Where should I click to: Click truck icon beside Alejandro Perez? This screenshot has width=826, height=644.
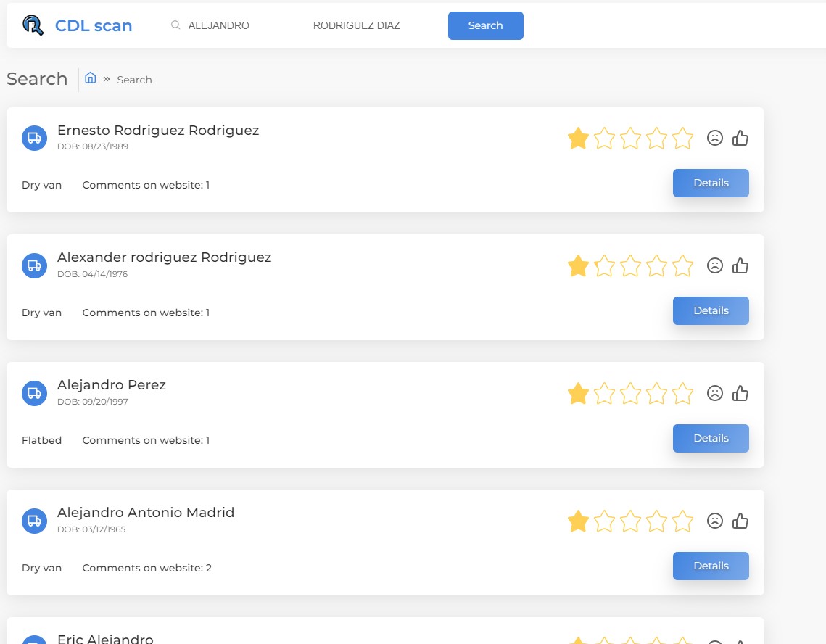coord(34,393)
